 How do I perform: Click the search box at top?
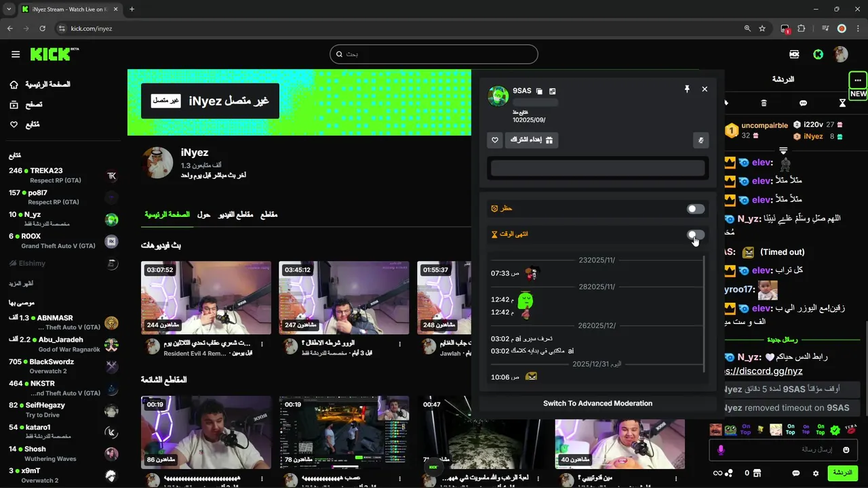[434, 54]
